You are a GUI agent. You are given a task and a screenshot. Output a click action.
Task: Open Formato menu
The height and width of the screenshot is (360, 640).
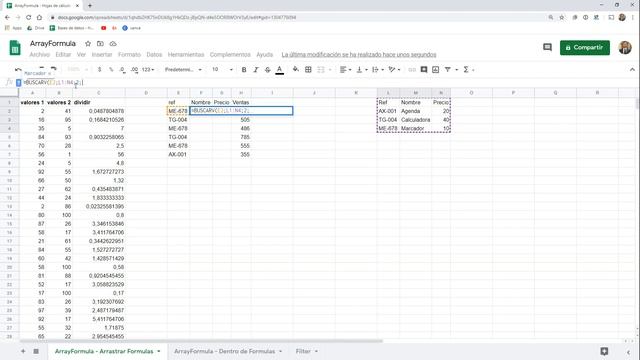[x=129, y=55]
